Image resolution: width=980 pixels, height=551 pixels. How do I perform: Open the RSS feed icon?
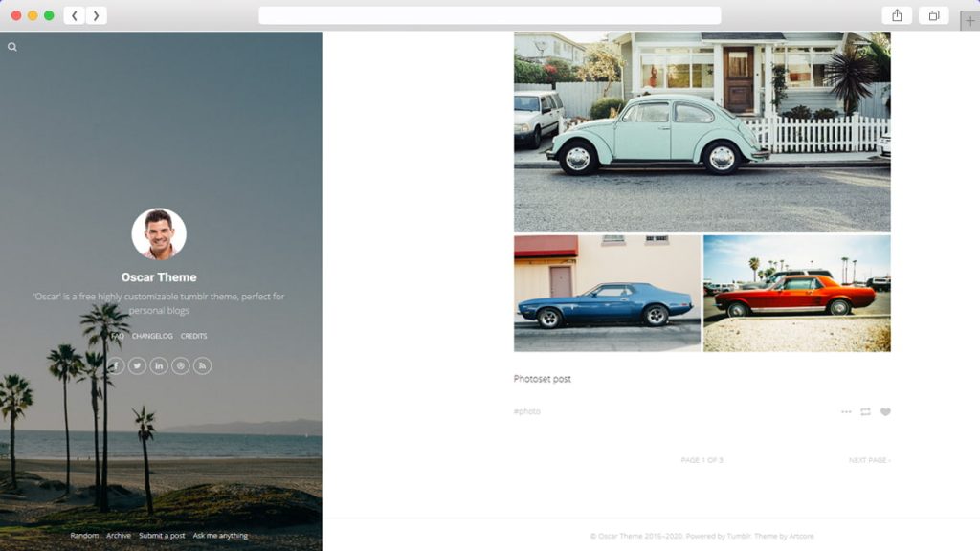point(203,365)
